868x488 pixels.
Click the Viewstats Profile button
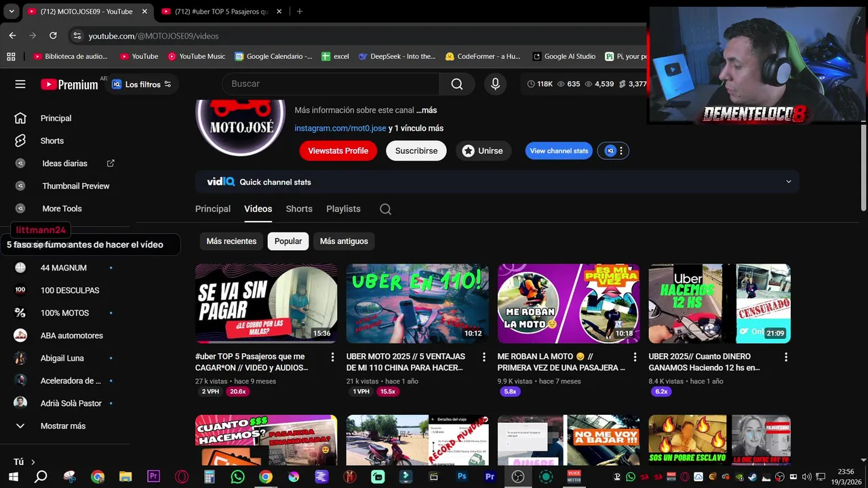(x=338, y=151)
